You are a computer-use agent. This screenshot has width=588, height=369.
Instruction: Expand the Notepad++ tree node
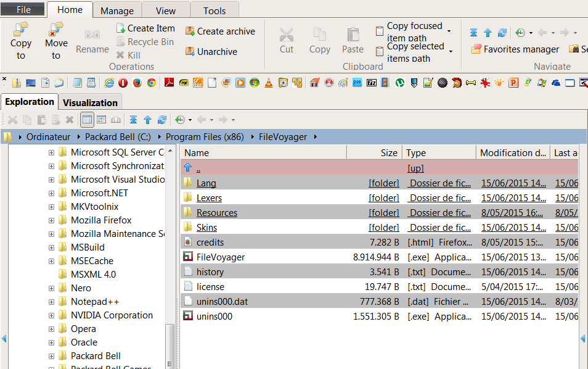[51, 302]
